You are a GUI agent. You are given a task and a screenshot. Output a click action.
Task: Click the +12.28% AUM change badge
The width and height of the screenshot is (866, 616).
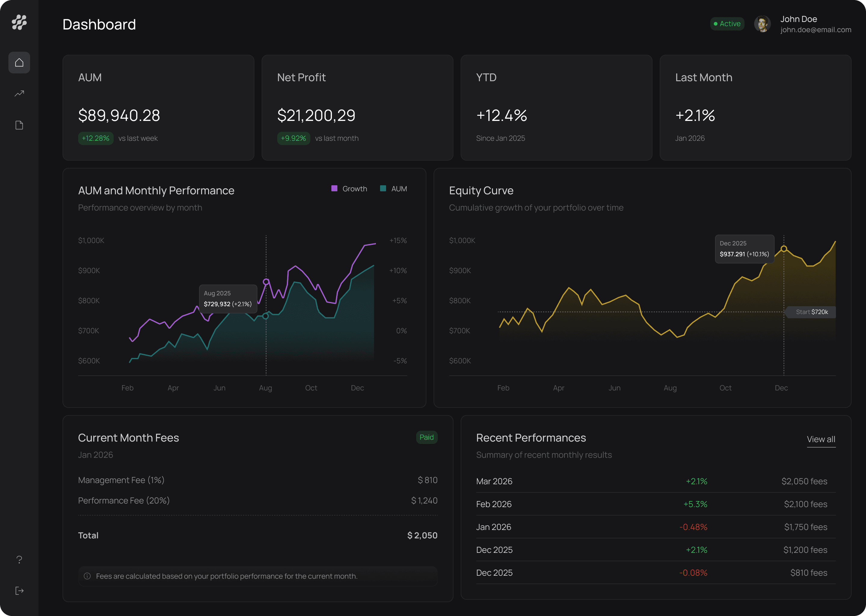click(96, 138)
